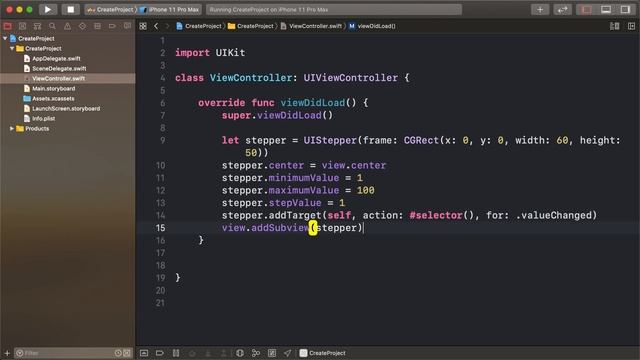The image size is (640, 360).
Task: Add editor on right button
Action: [631, 26]
